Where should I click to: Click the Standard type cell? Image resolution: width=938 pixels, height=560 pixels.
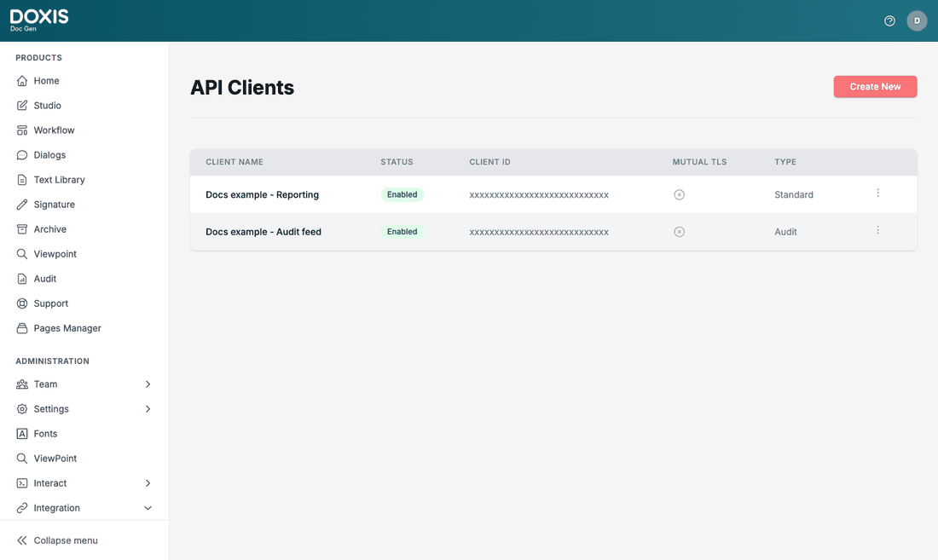[x=794, y=195]
